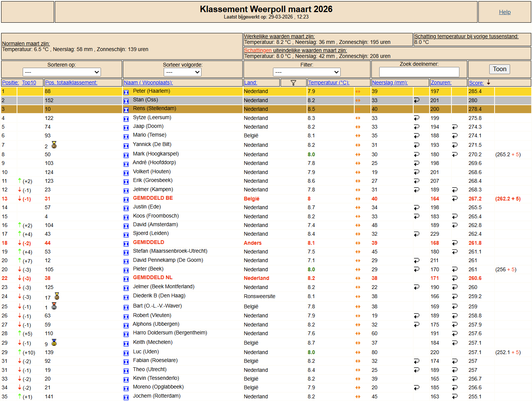Click the red down arrow in Pieter (Beek) row
The image size is (532, 401).
20,269
